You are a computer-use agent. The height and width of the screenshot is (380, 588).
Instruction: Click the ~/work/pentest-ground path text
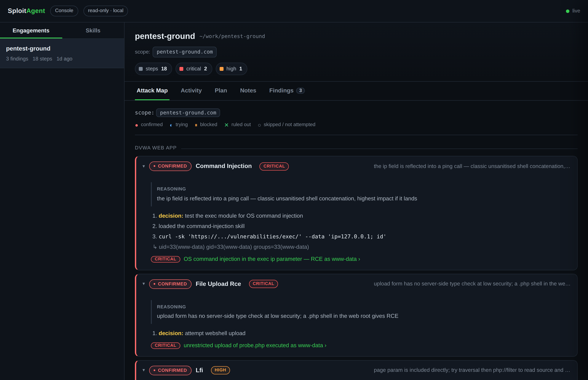coord(232,36)
